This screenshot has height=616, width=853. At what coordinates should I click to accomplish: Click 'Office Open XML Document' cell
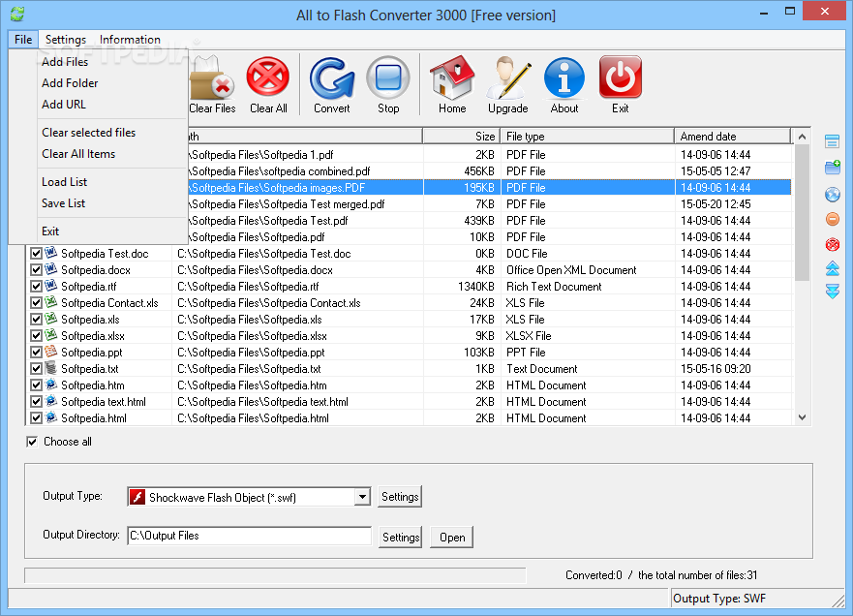tap(571, 270)
